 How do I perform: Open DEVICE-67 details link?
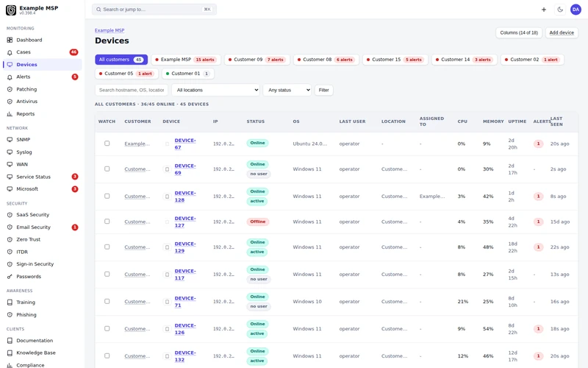tap(185, 144)
